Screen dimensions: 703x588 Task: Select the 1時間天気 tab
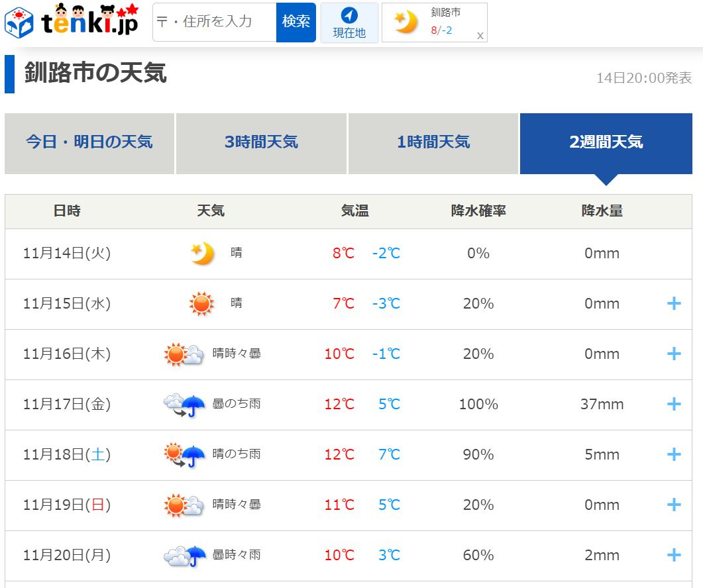click(x=433, y=142)
